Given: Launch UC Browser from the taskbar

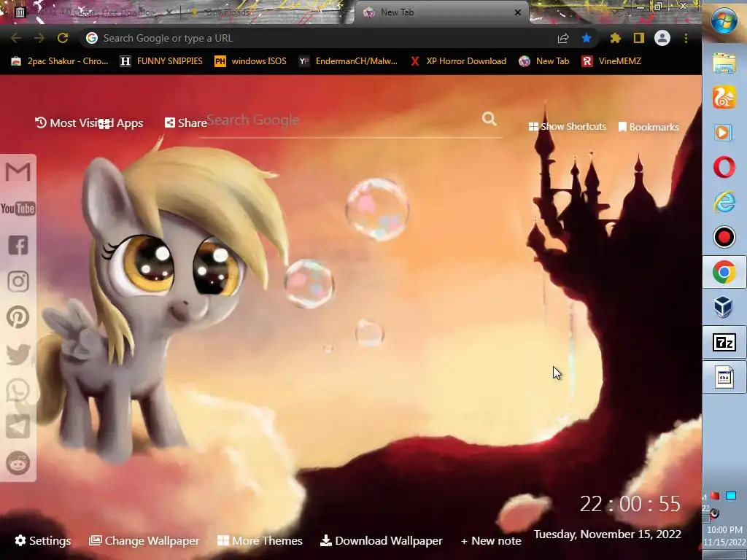Looking at the screenshot, I should [x=724, y=98].
